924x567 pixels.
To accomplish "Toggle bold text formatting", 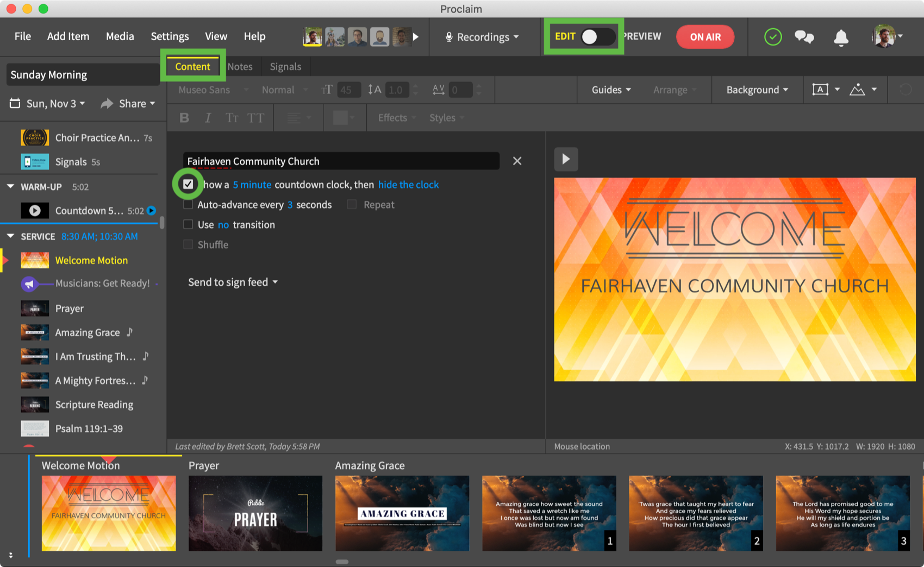I will click(184, 118).
